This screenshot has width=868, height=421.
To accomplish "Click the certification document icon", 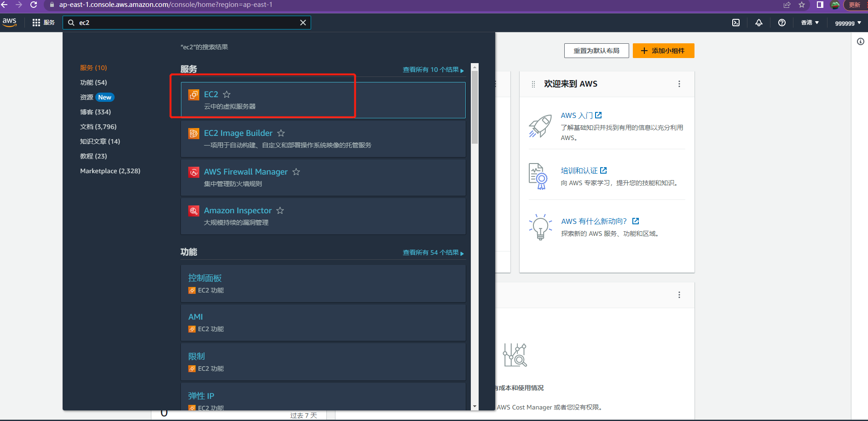I will click(538, 176).
